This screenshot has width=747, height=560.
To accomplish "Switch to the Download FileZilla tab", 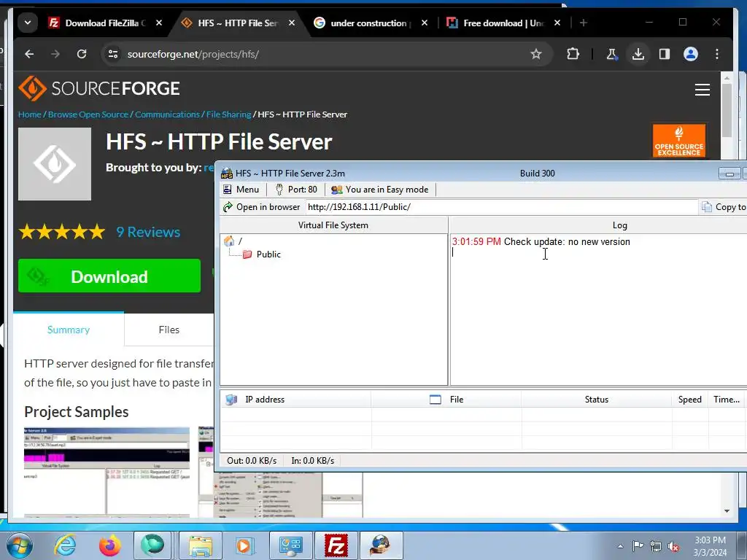I will coord(105,23).
